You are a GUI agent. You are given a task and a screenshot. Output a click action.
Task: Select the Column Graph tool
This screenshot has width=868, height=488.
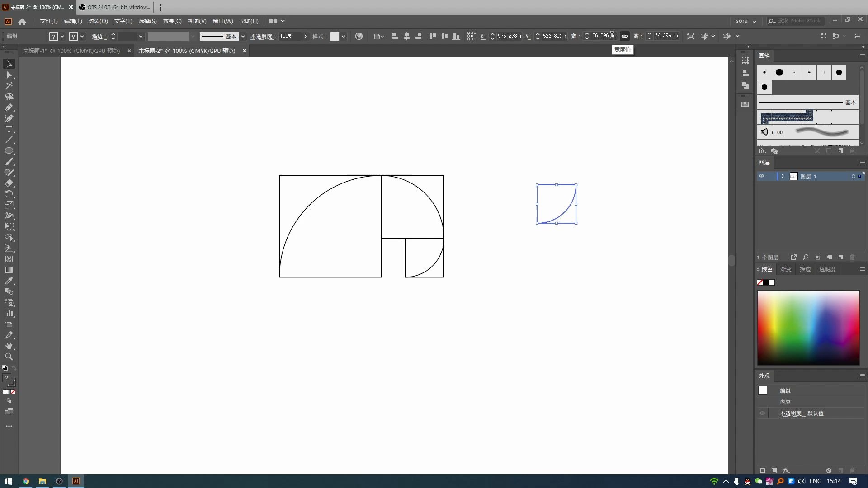point(9,314)
